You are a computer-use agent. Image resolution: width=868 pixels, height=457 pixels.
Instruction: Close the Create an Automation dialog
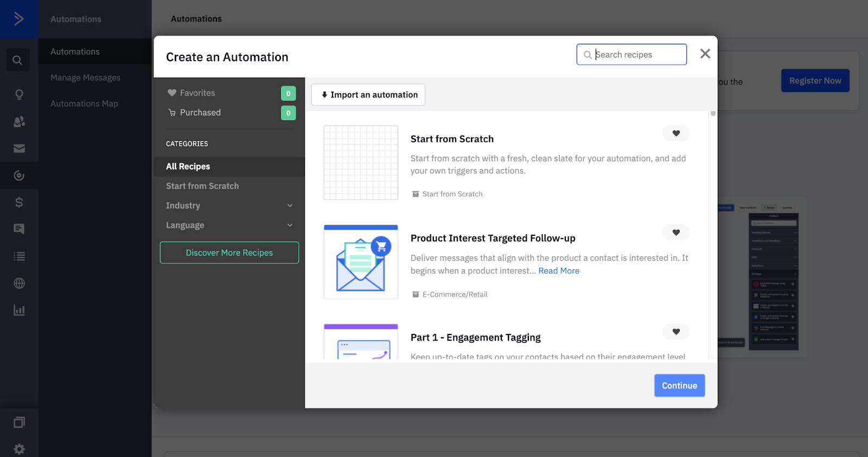pos(705,54)
